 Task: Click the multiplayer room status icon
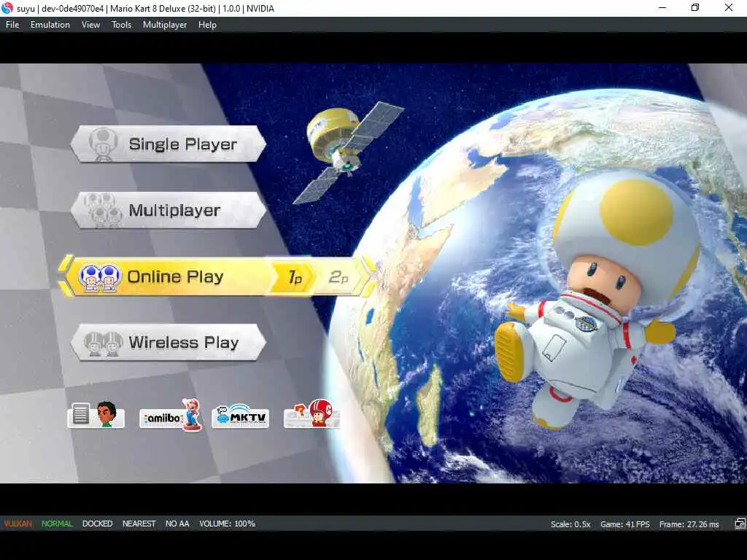coord(740,524)
